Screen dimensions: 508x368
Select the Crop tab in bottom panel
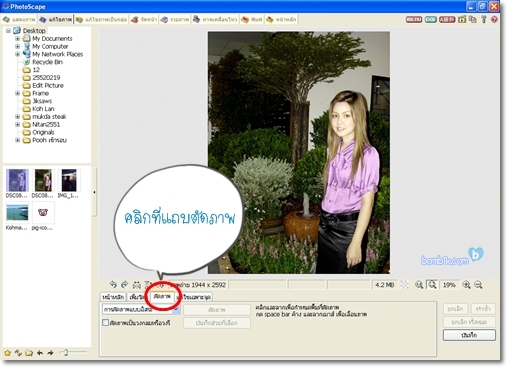[162, 296]
